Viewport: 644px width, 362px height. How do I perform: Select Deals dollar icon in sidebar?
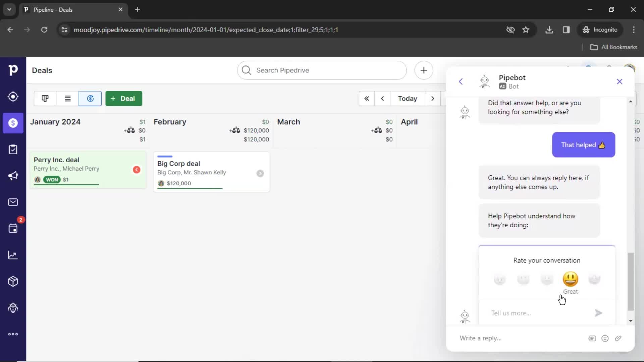[13, 123]
